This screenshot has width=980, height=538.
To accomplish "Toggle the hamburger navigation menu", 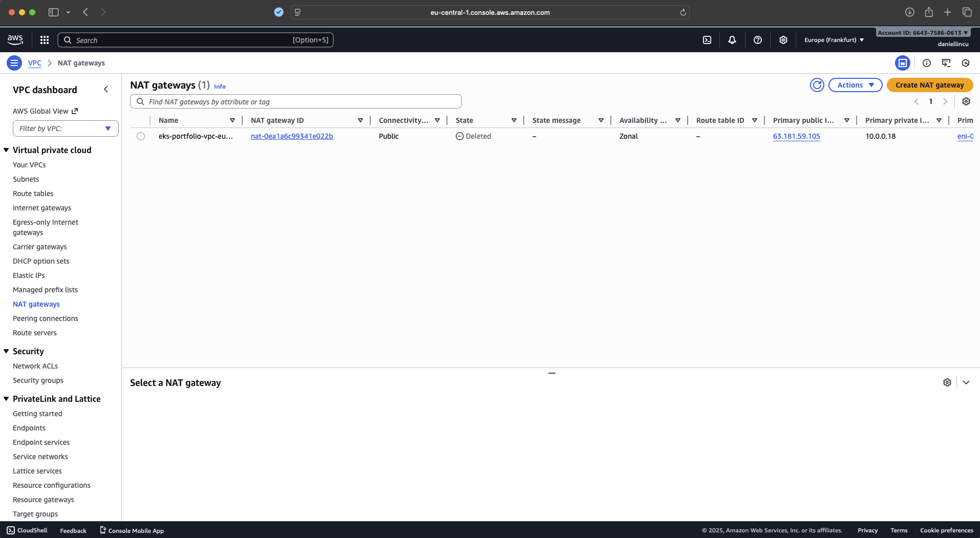I will [x=14, y=63].
